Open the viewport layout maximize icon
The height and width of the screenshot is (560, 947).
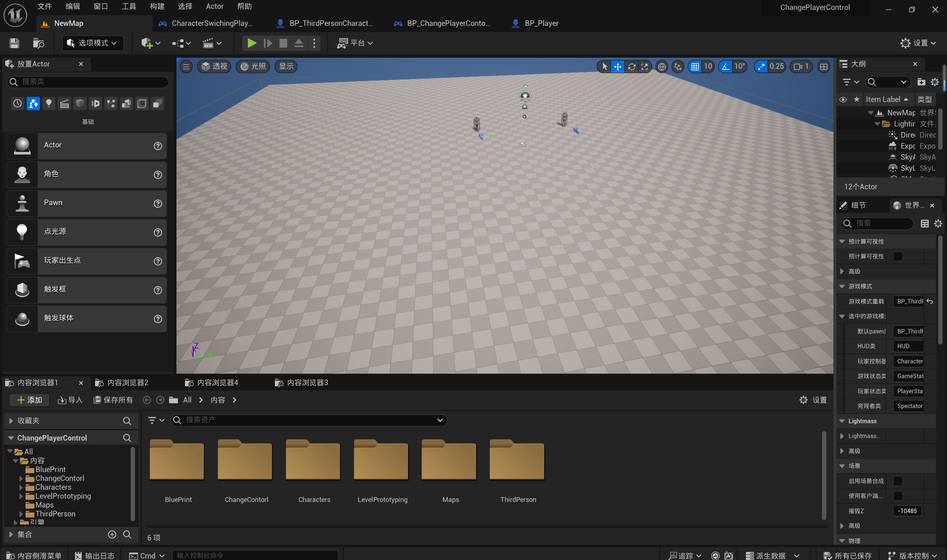[823, 67]
